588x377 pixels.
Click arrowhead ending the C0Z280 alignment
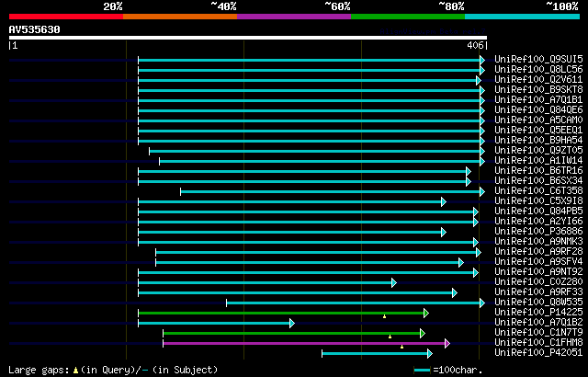[x=394, y=283]
